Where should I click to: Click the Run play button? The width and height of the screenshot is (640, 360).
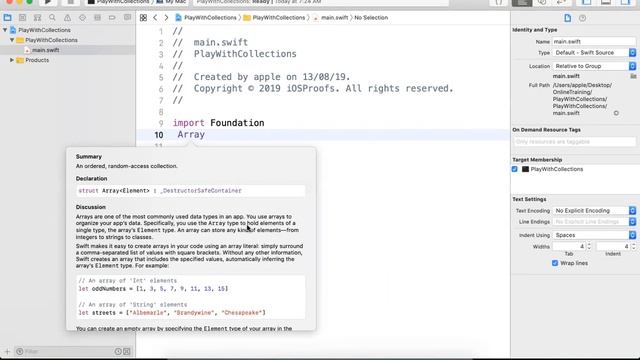[48, 2]
